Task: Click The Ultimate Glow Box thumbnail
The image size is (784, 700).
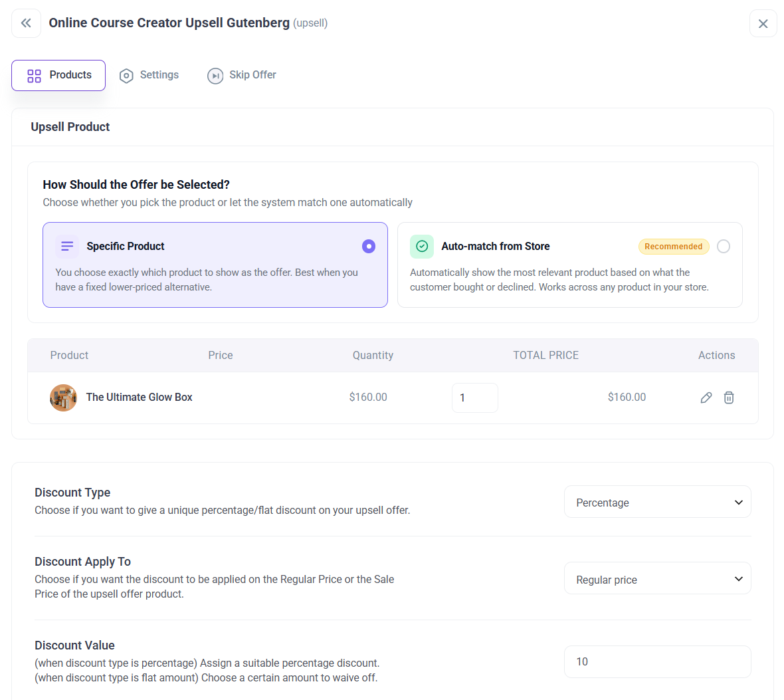Action: (x=64, y=398)
